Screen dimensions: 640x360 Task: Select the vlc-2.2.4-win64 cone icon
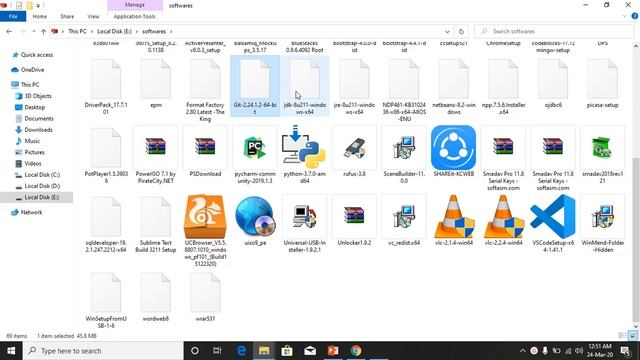pos(503,217)
